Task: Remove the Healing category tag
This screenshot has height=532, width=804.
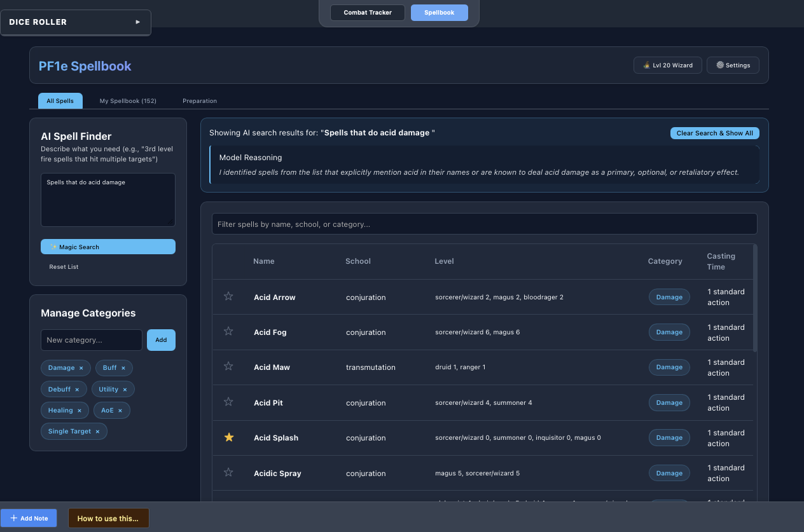Action: (80, 411)
